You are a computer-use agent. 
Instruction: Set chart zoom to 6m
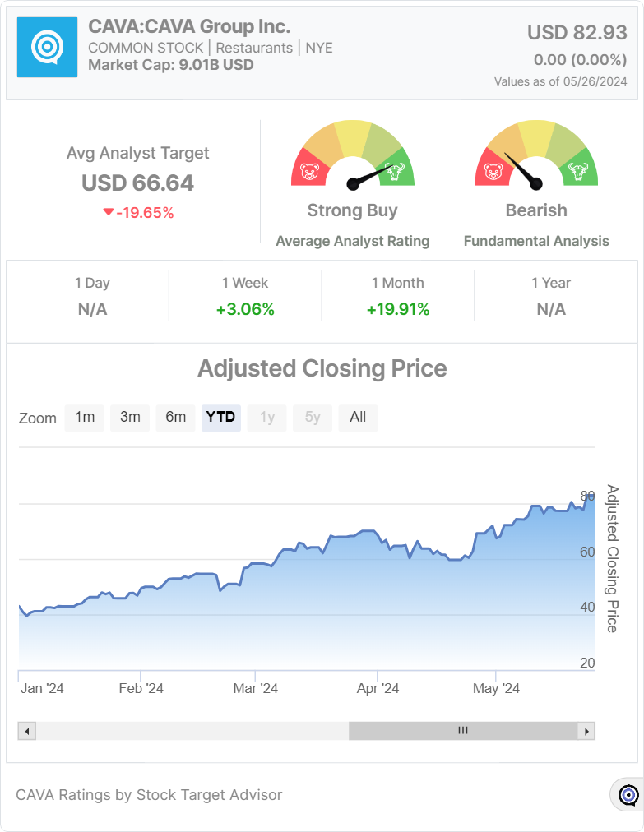175,417
